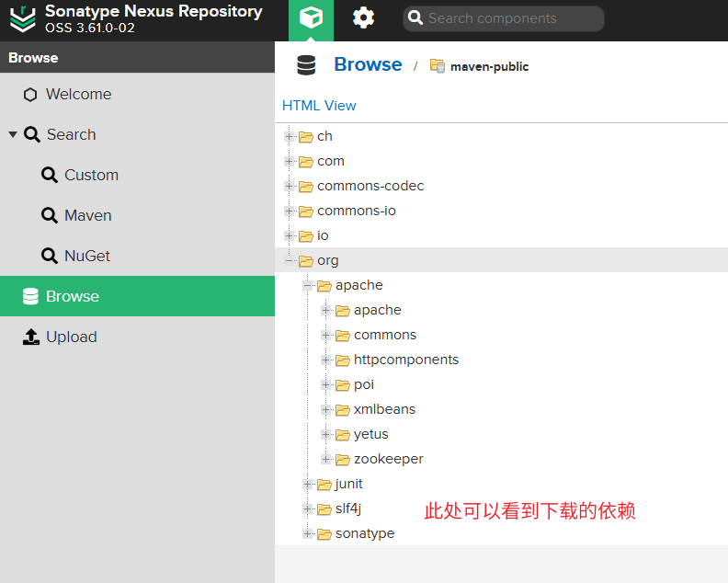Expand the junit folder node
Viewport: 728px width, 583px height.
pyautogui.click(x=308, y=484)
